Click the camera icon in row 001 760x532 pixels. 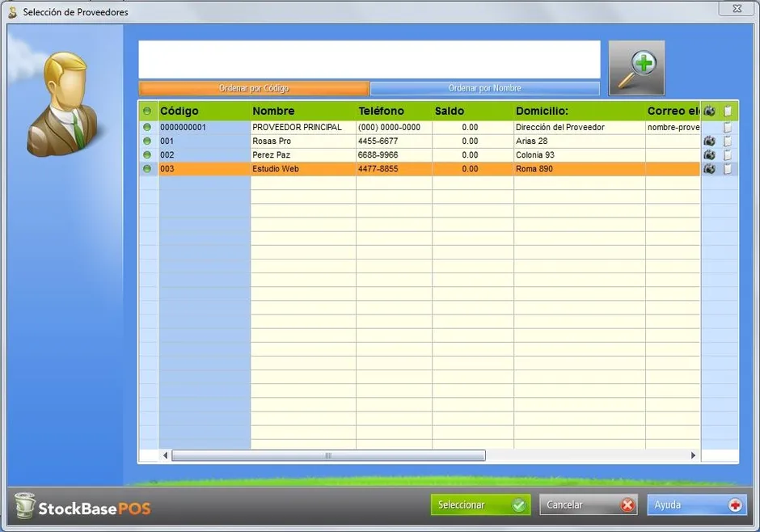click(710, 141)
